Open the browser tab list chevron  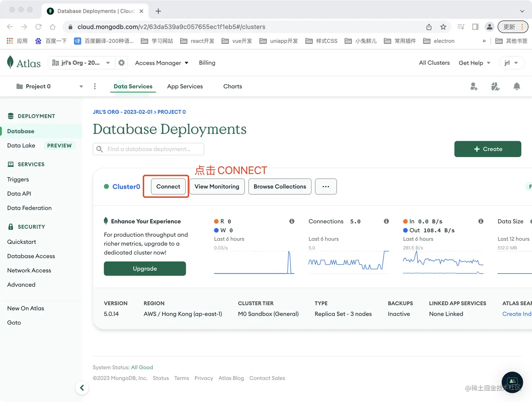pos(522,11)
